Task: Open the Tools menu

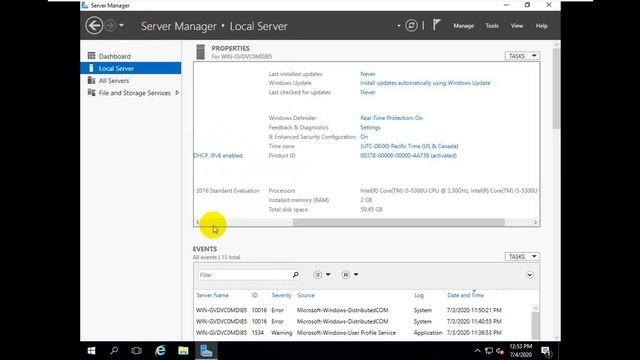Action: click(492, 26)
